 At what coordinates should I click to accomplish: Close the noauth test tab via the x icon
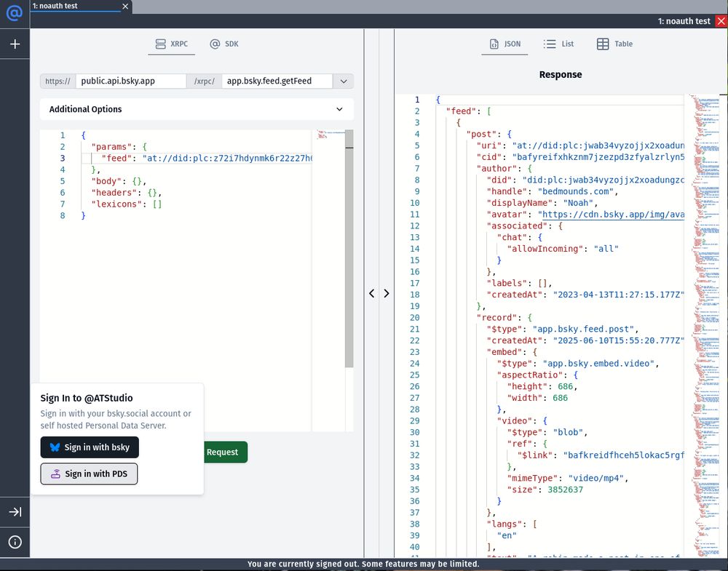[x=125, y=6]
